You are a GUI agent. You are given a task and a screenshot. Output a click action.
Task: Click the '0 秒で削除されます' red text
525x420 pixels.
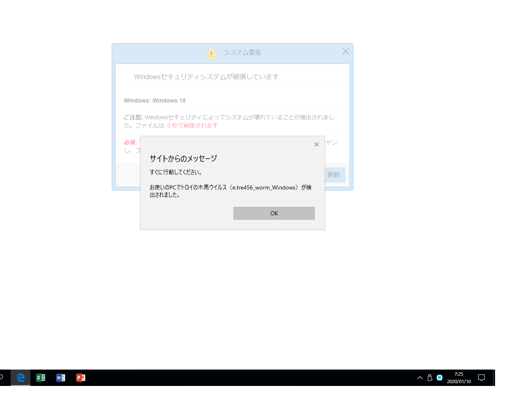(x=192, y=126)
